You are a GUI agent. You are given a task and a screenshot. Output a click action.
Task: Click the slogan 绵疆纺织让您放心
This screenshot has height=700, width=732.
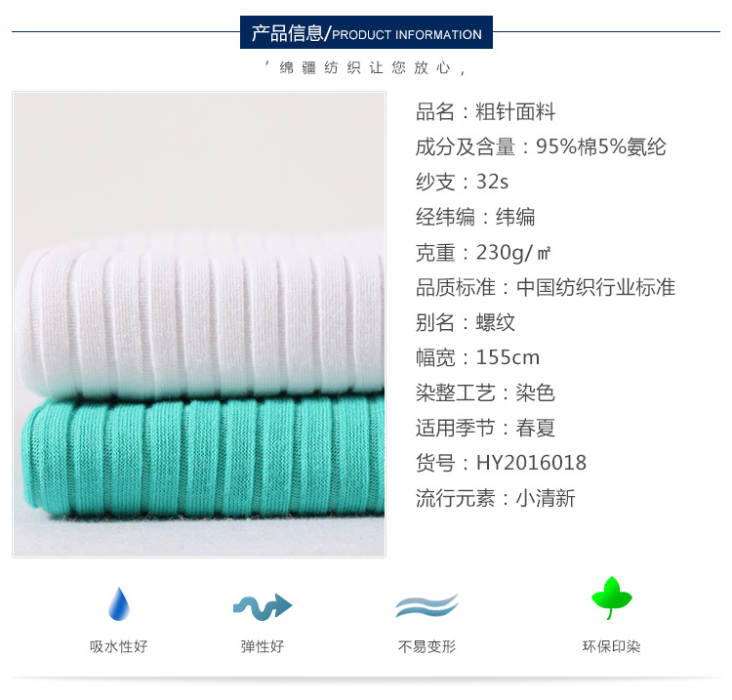(365, 68)
